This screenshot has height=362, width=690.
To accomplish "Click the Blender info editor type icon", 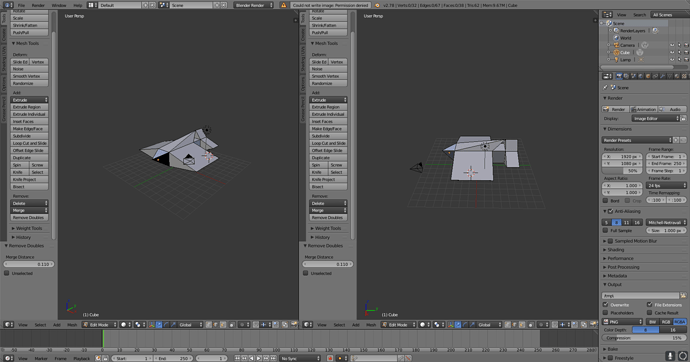I will tap(7, 5).
